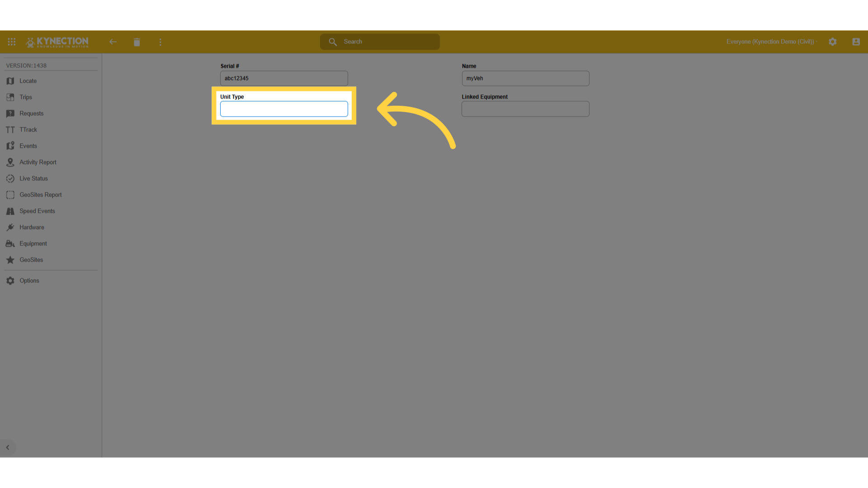Click the Hardware plug icon

[10, 227]
